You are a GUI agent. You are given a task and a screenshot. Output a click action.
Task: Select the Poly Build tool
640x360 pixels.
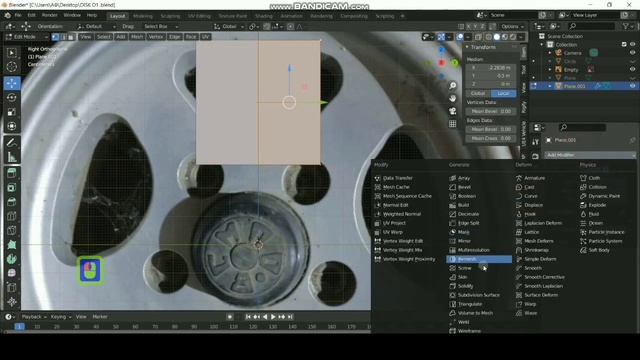point(12,244)
